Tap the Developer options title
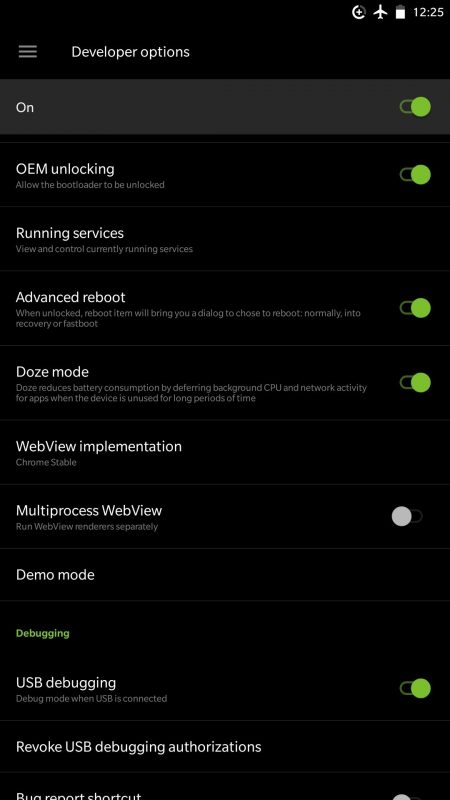The width and height of the screenshot is (450, 800). coord(131,52)
